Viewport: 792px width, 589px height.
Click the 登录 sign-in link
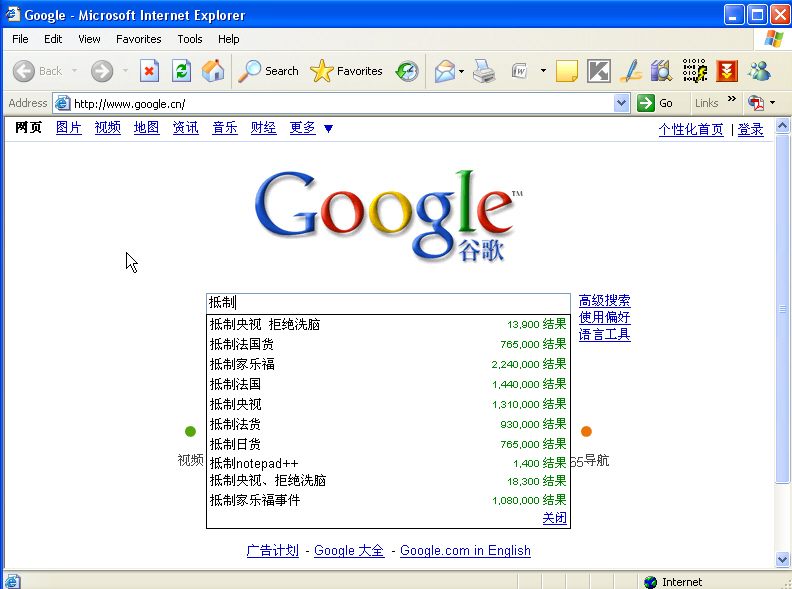pos(750,129)
